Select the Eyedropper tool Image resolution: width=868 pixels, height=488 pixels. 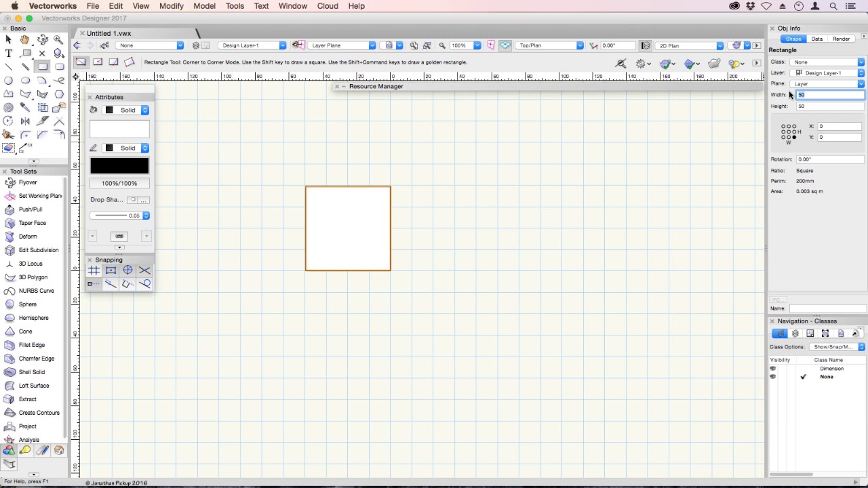tap(25, 108)
